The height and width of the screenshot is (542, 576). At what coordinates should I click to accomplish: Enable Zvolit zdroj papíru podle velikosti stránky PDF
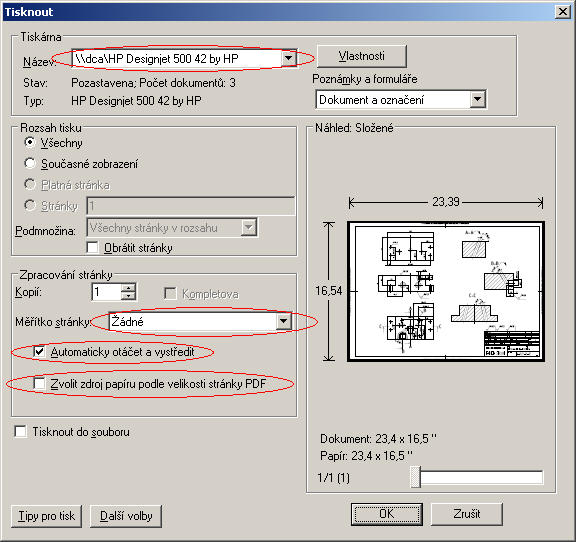coord(39,384)
